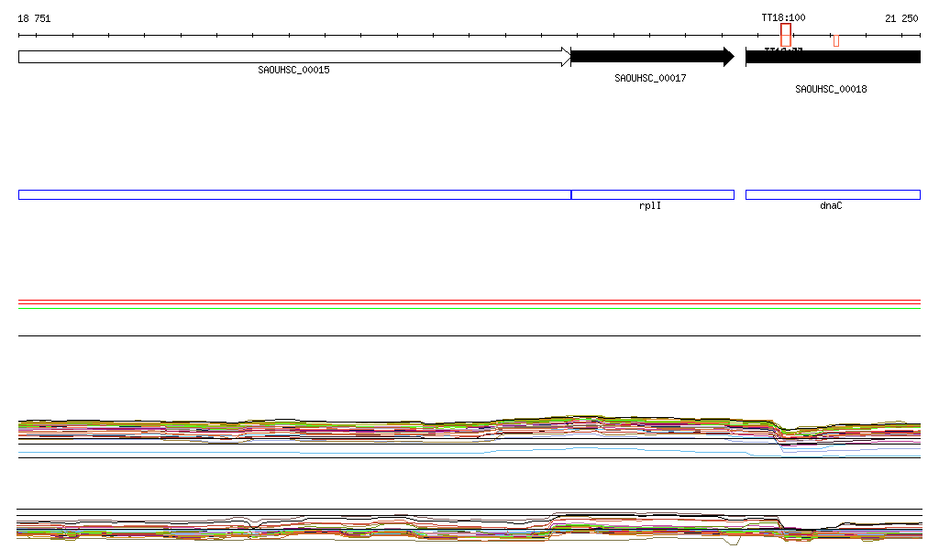Viewport: 939px width, 560px height.
Task: Select the small light orange marker box
Action: [836, 40]
